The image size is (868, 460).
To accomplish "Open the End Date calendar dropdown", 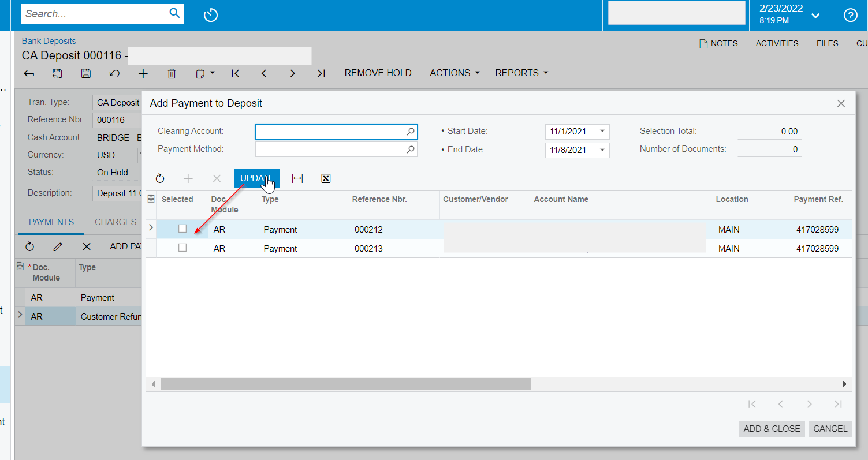I will 602,150.
